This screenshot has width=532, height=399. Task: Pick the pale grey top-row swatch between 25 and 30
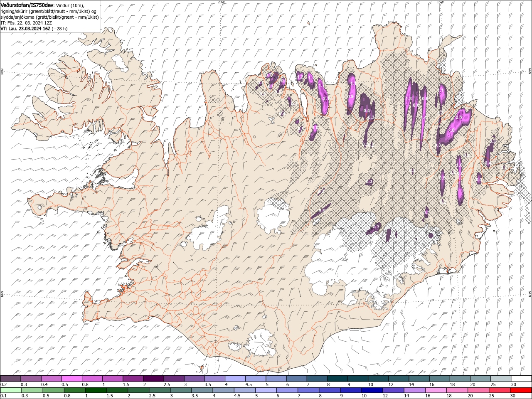(x=501, y=379)
